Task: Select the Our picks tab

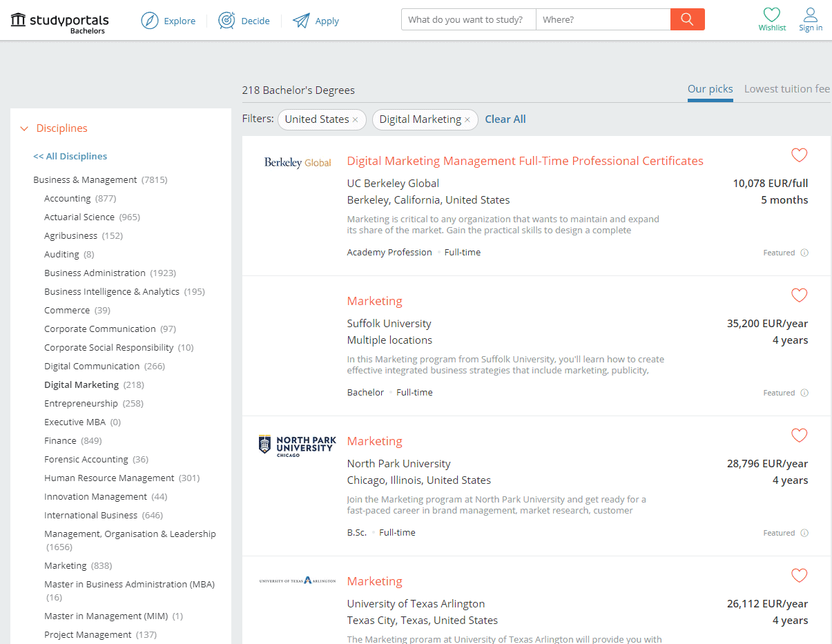Action: 710,88
